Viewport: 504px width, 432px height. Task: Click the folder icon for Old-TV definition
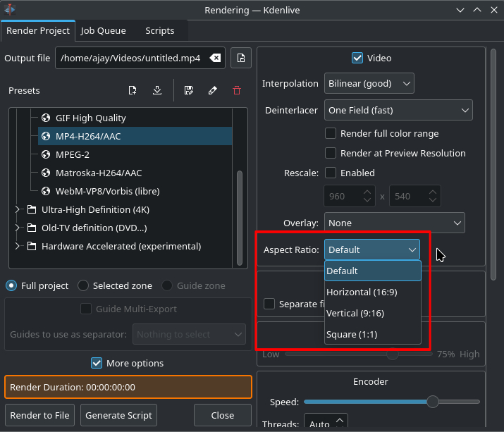click(32, 228)
